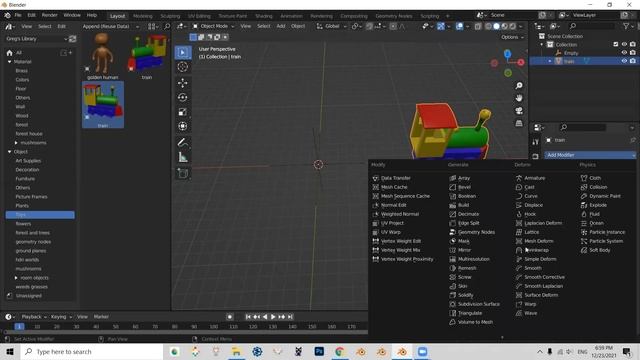Click the zoom viewport magnifier icon
The height and width of the screenshot is (360, 640).
pos(519,86)
